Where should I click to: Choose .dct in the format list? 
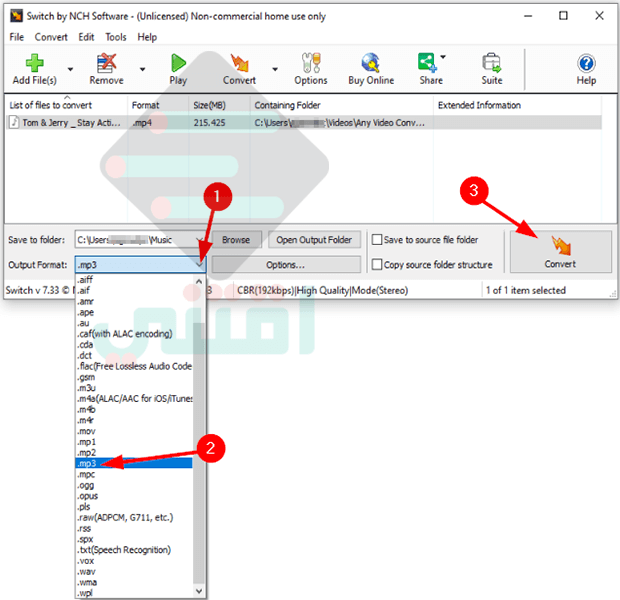134,355
